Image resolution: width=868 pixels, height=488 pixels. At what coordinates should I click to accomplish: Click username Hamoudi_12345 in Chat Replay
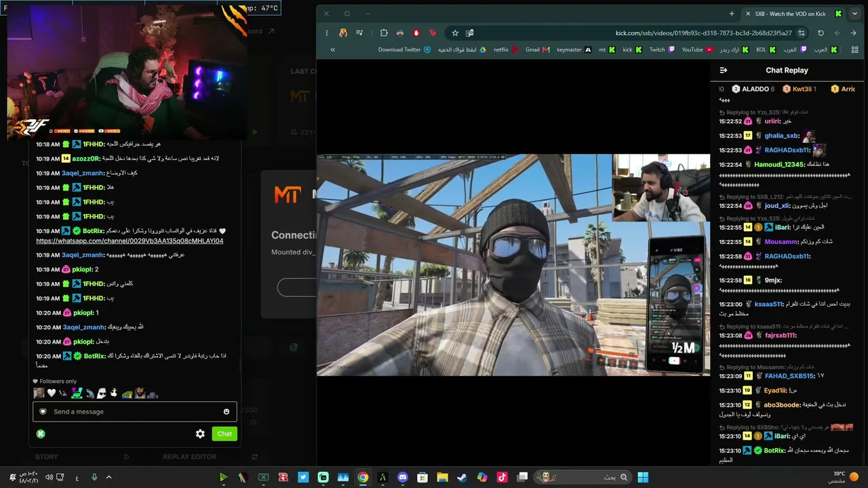[x=779, y=164]
